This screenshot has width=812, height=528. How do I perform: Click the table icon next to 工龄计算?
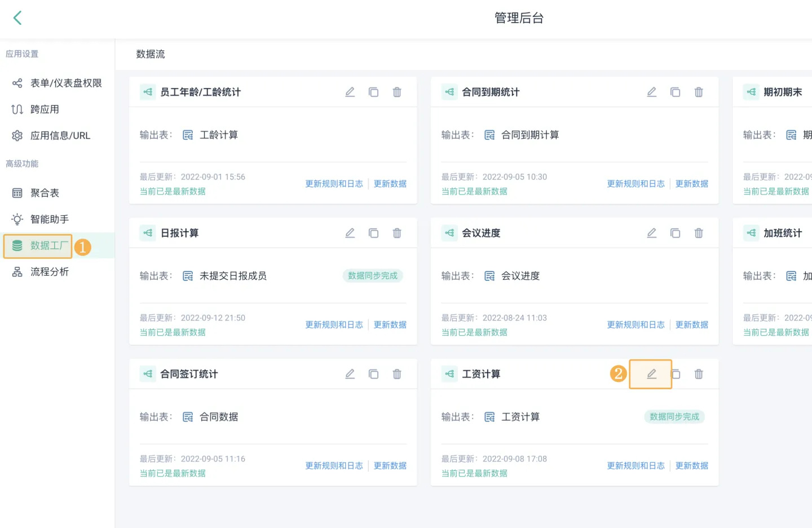(x=188, y=135)
